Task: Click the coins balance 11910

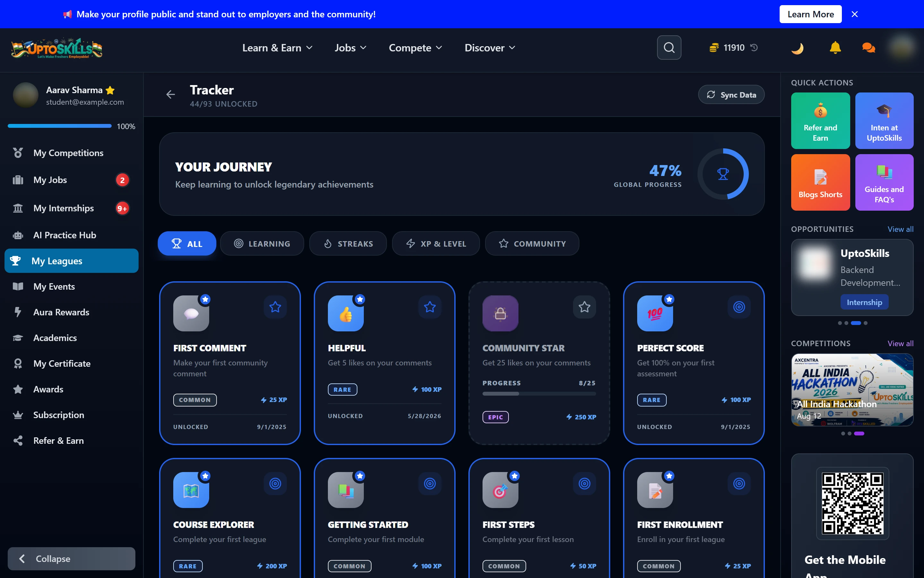Action: coord(727,48)
